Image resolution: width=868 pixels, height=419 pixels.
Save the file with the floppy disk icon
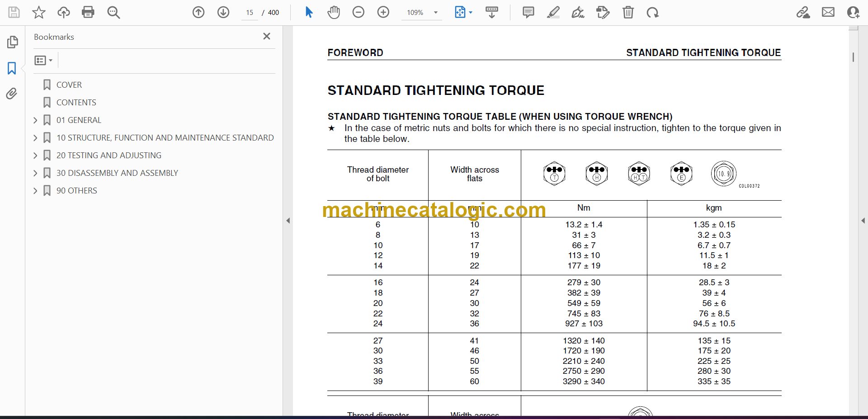click(x=14, y=12)
